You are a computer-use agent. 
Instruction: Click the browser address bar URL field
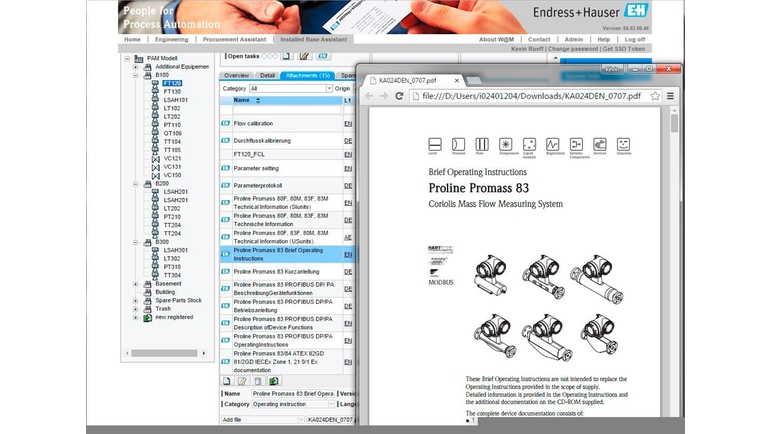pos(531,96)
